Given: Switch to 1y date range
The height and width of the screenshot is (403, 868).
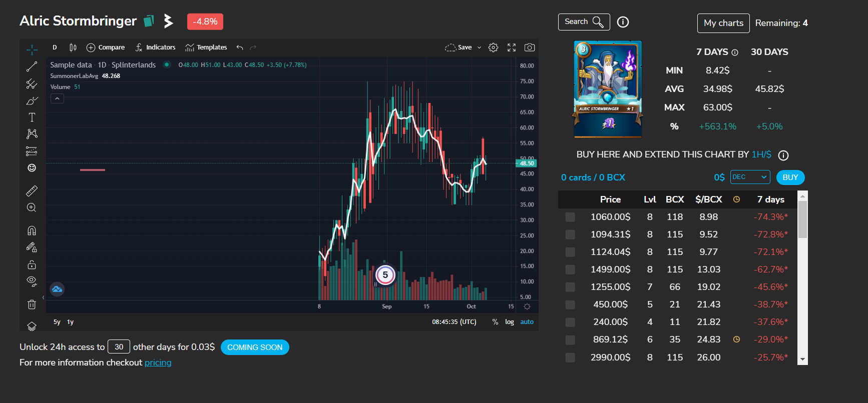Looking at the screenshot, I should (x=71, y=322).
